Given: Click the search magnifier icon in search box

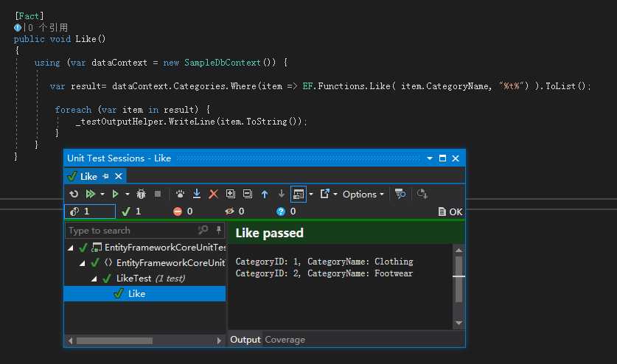Looking at the screenshot, I should tap(203, 230).
